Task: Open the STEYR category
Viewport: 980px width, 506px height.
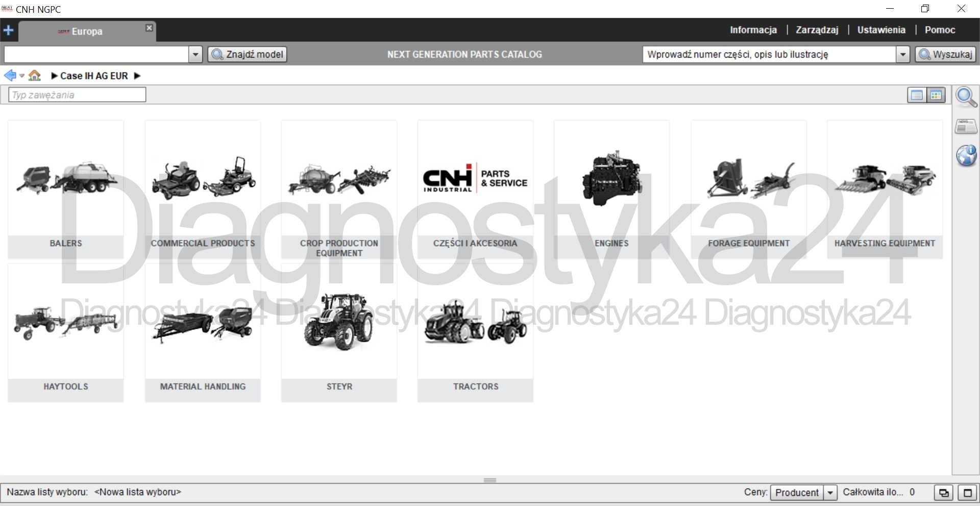Action: 339,333
